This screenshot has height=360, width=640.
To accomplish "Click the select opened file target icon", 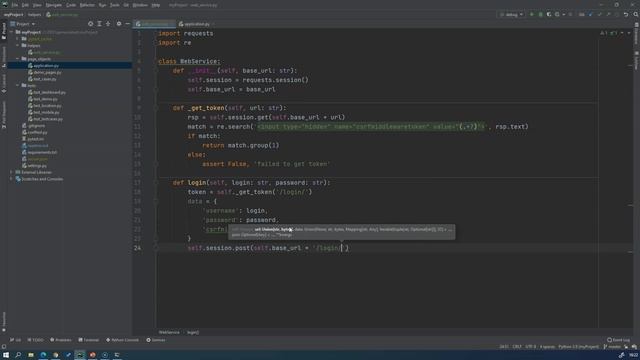I will (90, 24).
